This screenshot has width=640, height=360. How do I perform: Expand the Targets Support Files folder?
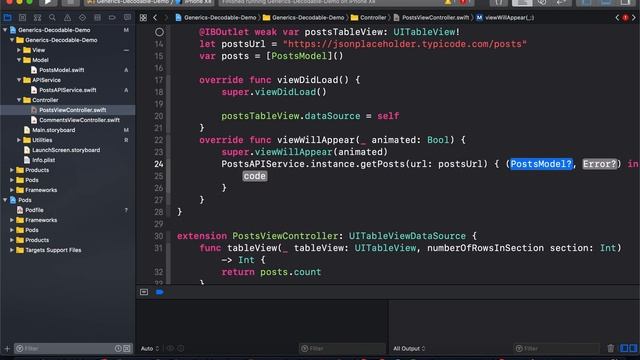click(12, 250)
